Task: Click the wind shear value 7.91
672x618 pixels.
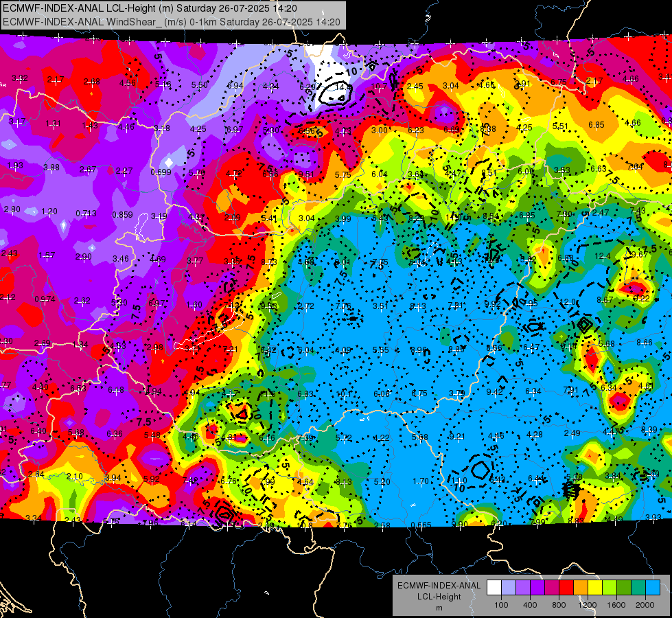Action: (570, 390)
